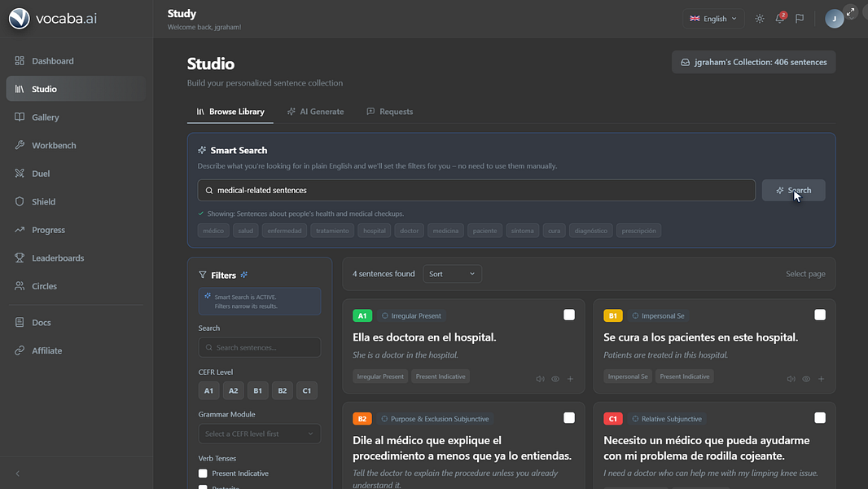Select the medicina keyword tag
The height and width of the screenshot is (489, 868).
click(x=445, y=231)
